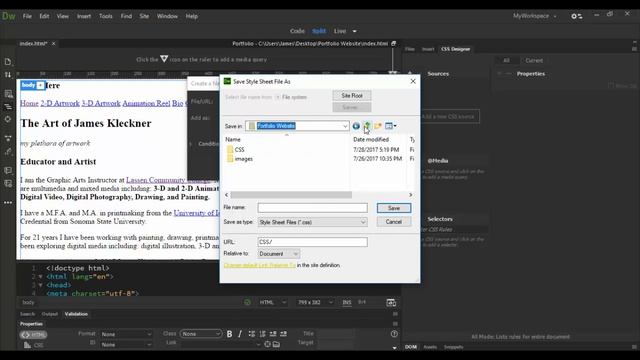Click the Remove Comment icon in left toolbar
The image size is (640, 360).
pyautogui.click(x=8, y=183)
